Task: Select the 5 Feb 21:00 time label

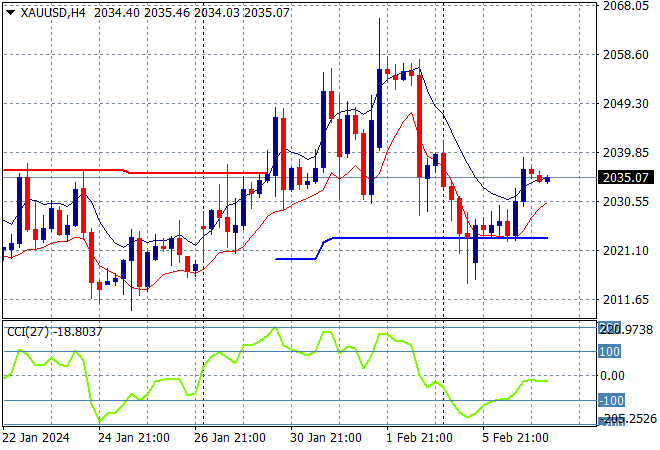Action: click(x=515, y=438)
